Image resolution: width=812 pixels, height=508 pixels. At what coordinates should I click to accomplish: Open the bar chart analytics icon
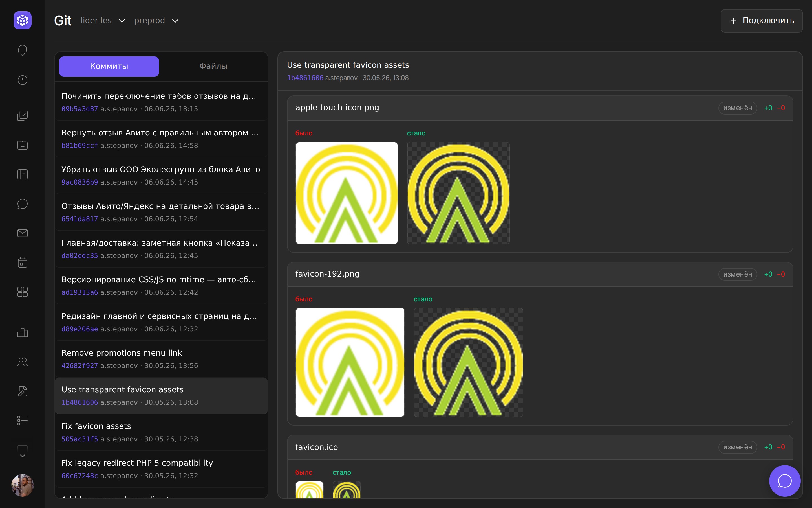23,332
